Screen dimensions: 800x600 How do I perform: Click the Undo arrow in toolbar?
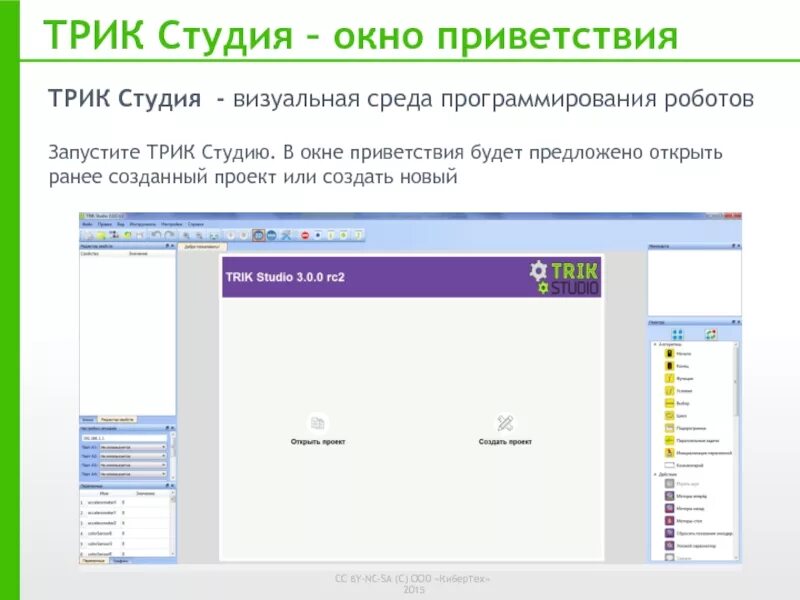[156, 235]
